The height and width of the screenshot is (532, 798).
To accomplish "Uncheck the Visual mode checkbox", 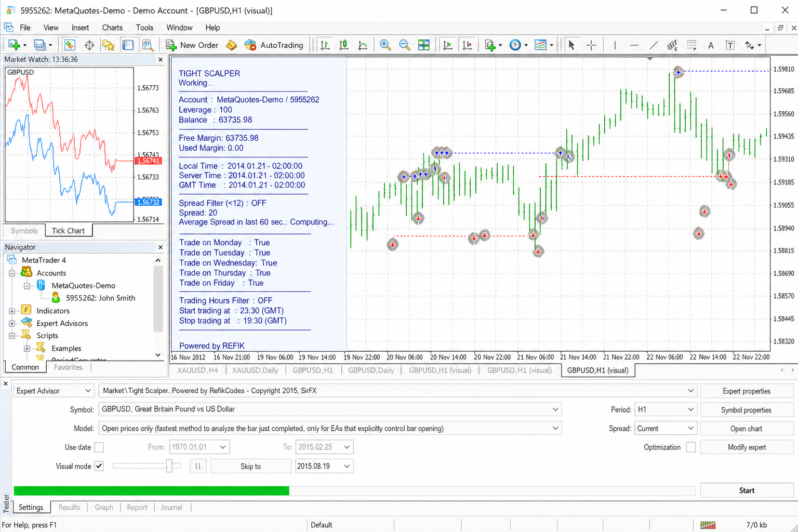I will (x=99, y=466).
